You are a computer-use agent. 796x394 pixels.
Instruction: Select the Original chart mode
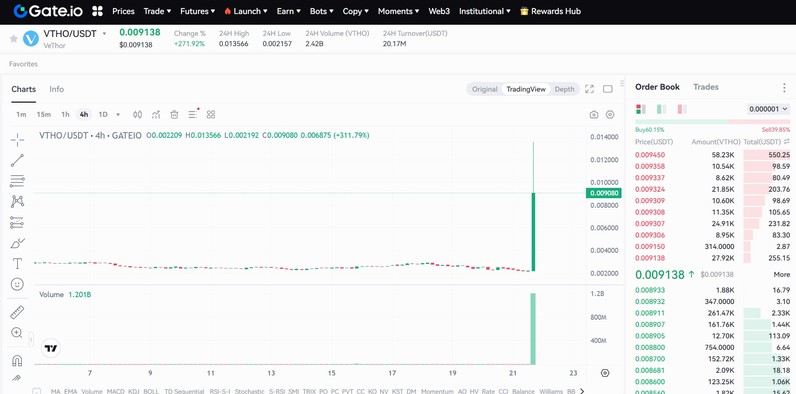pyautogui.click(x=484, y=89)
